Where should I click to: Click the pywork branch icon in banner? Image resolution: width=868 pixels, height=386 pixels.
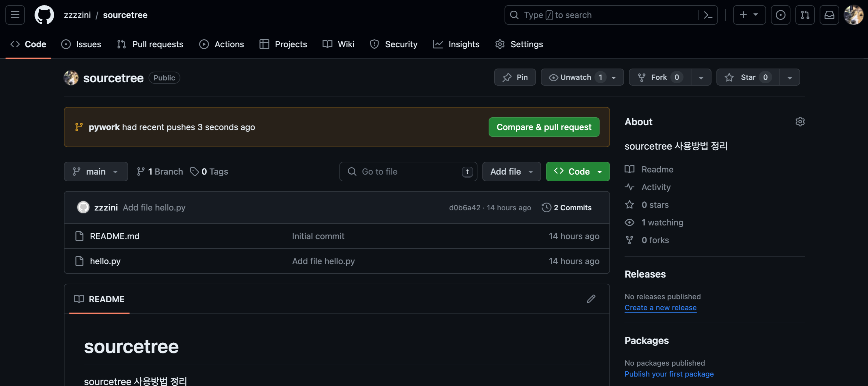[79, 127]
